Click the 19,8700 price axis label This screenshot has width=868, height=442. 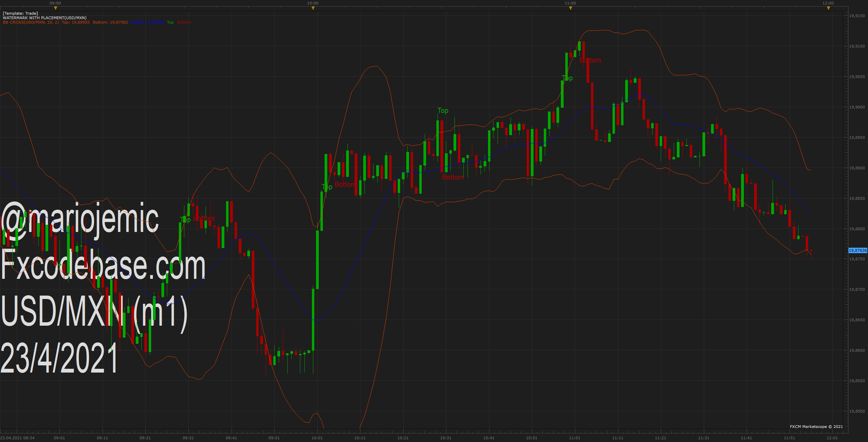click(857, 289)
